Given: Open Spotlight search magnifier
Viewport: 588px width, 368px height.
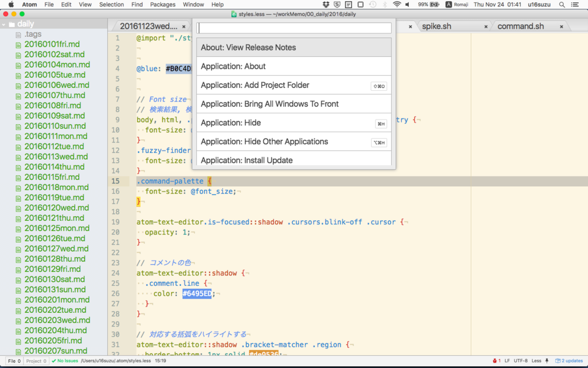Looking at the screenshot, I should 562,5.
